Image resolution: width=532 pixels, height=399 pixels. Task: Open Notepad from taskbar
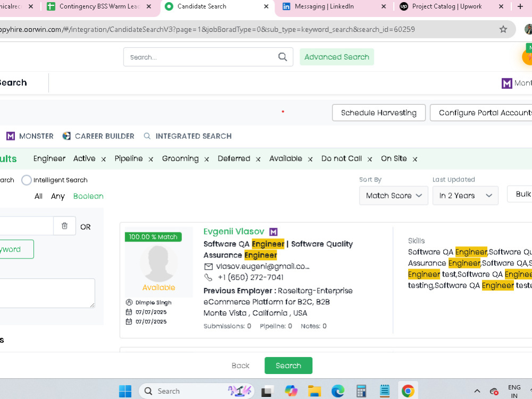click(x=385, y=391)
